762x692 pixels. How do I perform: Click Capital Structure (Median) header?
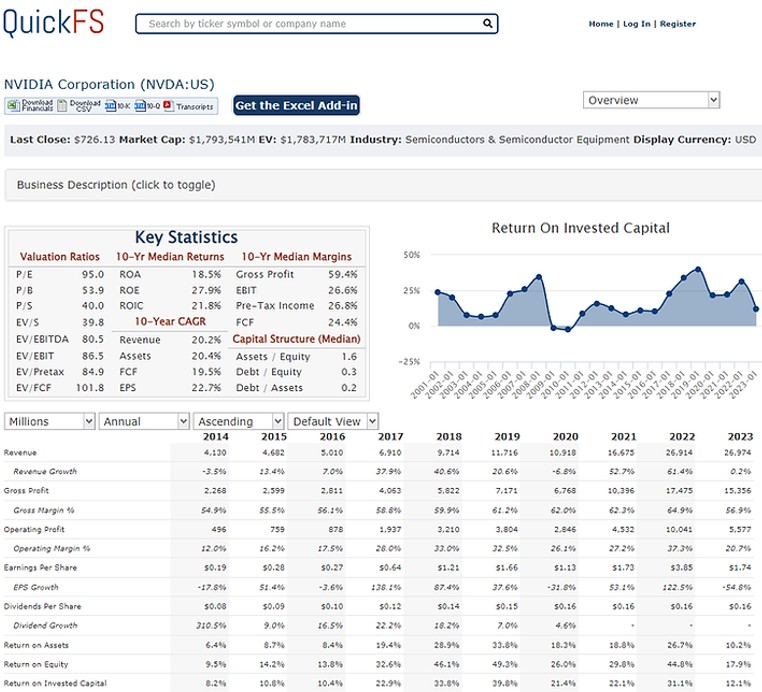296,339
